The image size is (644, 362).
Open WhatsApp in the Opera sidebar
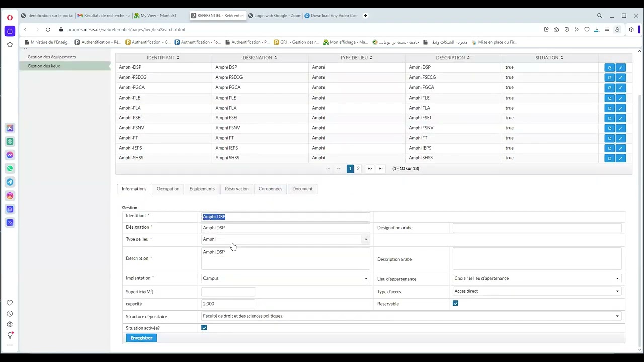point(10,168)
